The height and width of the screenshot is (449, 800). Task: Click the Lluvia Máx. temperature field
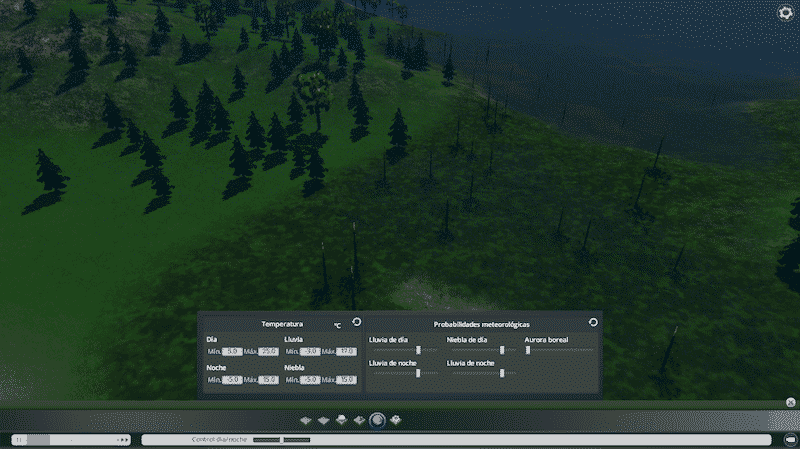coord(346,352)
